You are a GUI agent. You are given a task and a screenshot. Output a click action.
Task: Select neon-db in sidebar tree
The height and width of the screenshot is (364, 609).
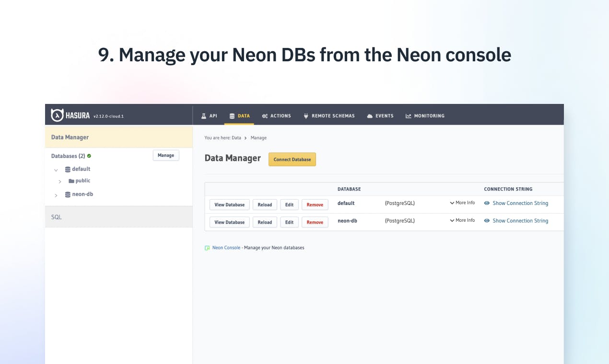82,194
